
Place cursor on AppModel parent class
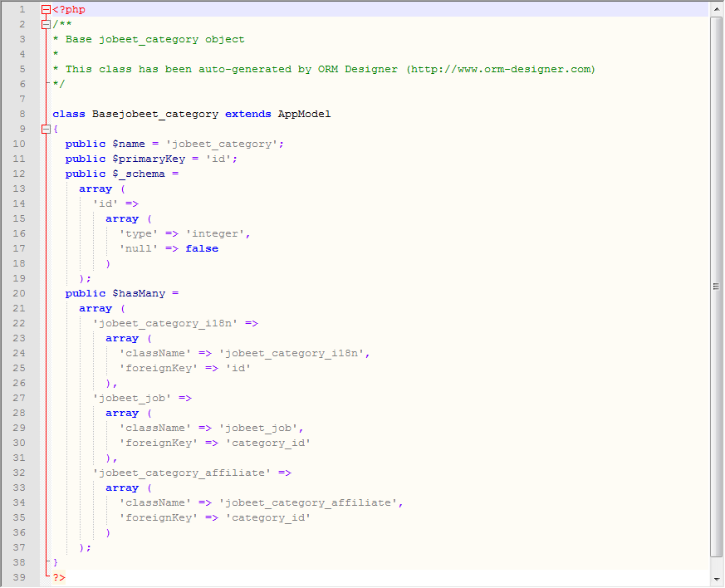(x=304, y=115)
